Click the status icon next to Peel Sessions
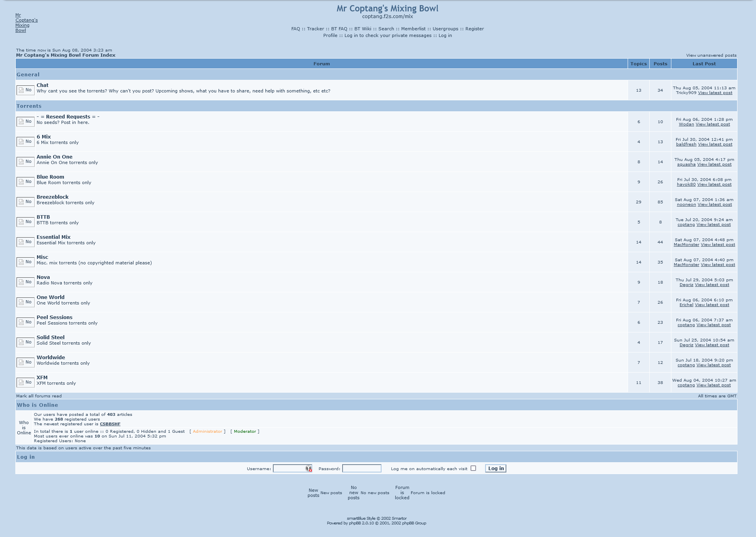 coord(25,322)
